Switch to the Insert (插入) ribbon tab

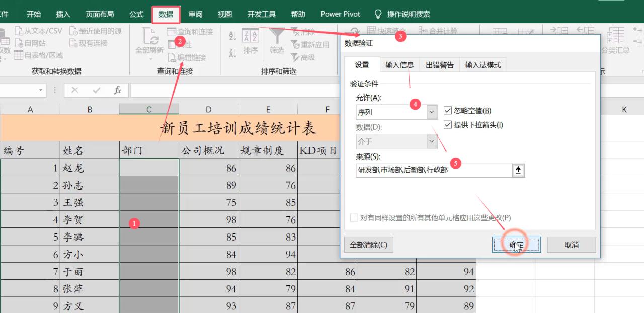(63, 14)
